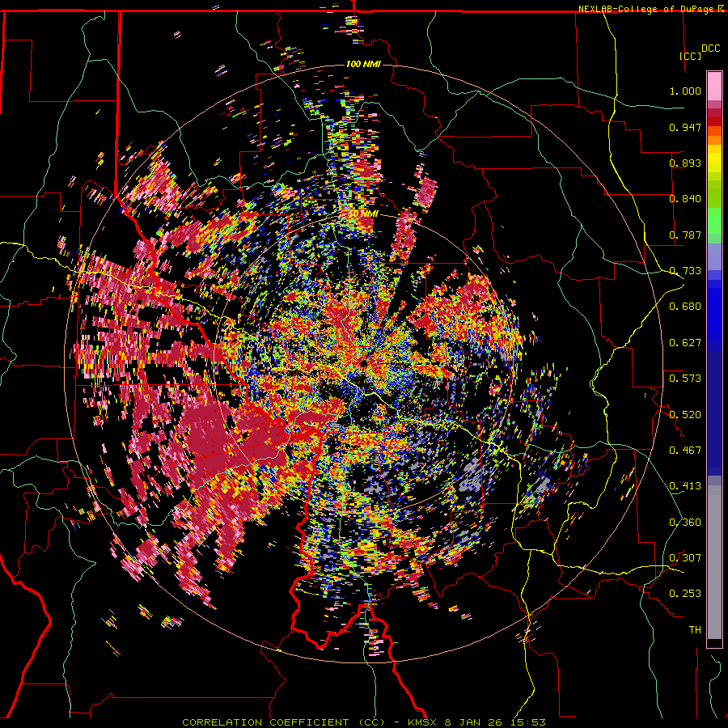Select the 0.307 legend value
Screen dimensions: 728x728
pyautogui.click(x=685, y=558)
